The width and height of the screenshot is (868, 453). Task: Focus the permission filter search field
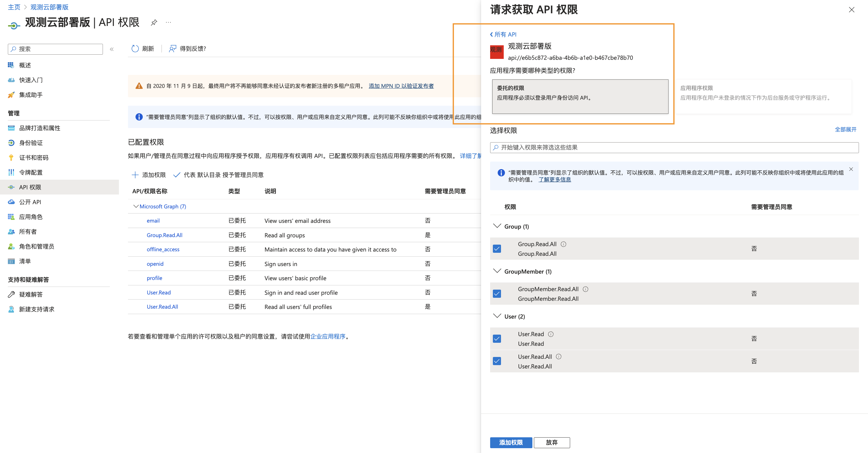[674, 148]
